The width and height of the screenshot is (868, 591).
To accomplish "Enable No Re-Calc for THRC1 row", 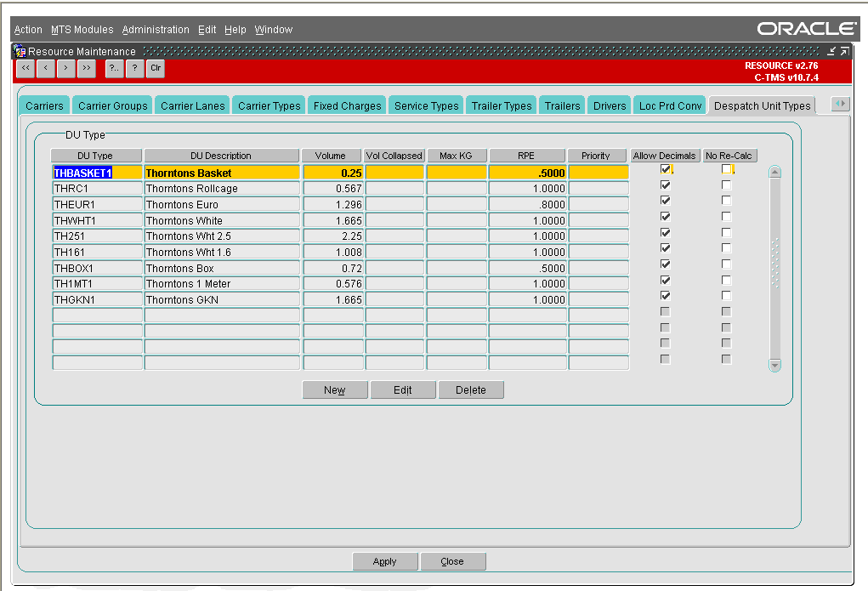I will pos(726,185).
